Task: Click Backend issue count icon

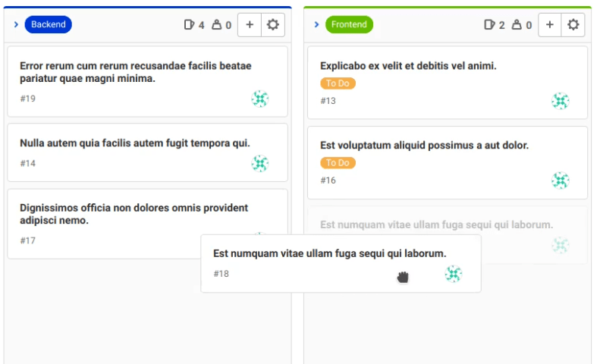Action: click(x=189, y=25)
